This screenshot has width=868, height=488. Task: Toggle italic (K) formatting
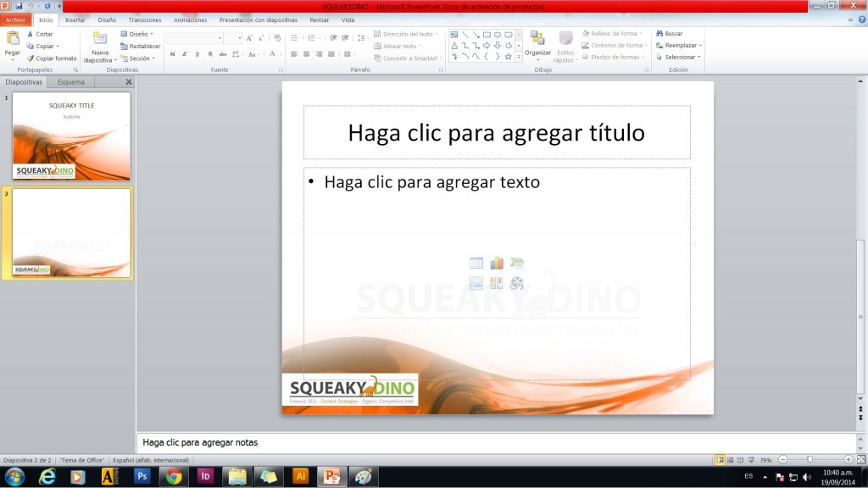click(185, 54)
